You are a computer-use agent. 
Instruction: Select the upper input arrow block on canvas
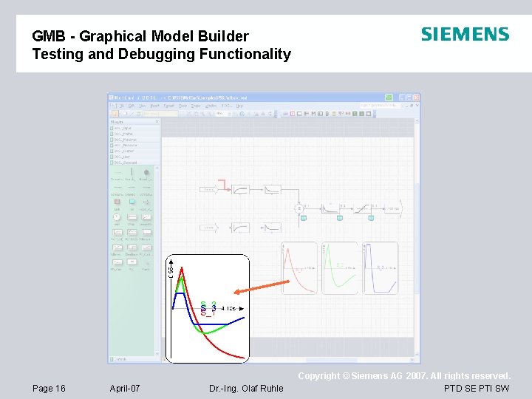(208, 189)
